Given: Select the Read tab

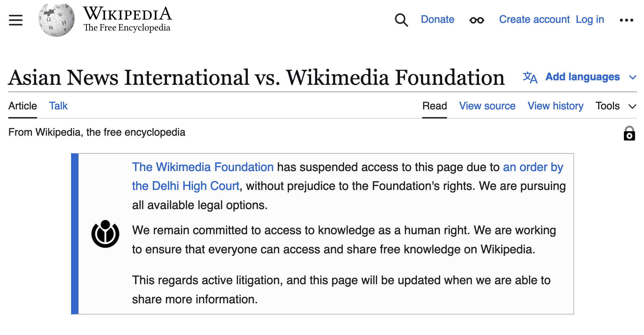Looking at the screenshot, I should click(x=434, y=106).
